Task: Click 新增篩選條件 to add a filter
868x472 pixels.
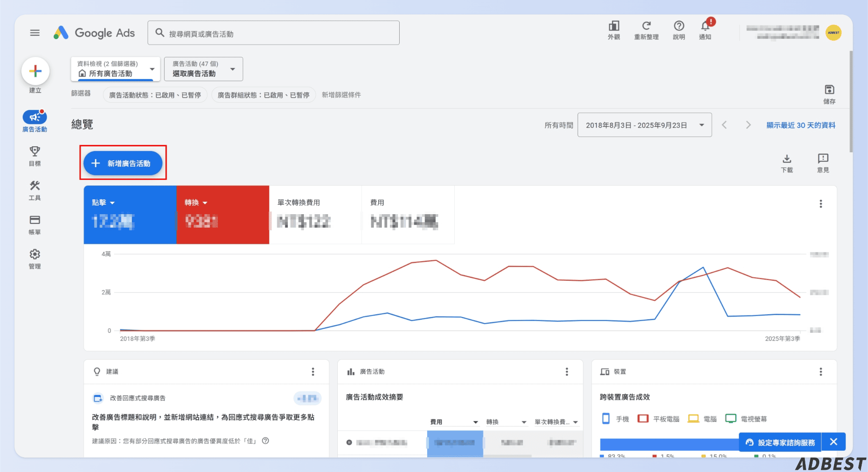Action: [341, 95]
